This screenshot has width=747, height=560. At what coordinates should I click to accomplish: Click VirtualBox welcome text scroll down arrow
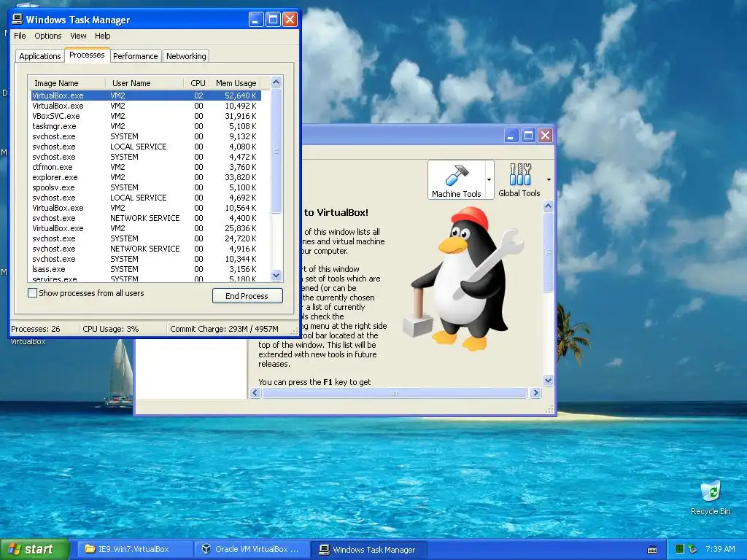(x=548, y=380)
